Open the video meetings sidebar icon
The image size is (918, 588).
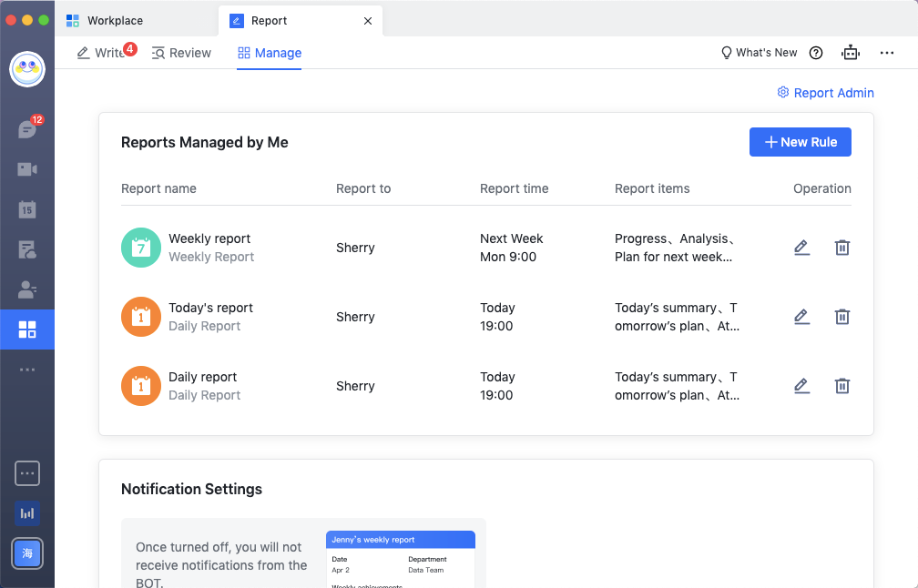coord(27,168)
